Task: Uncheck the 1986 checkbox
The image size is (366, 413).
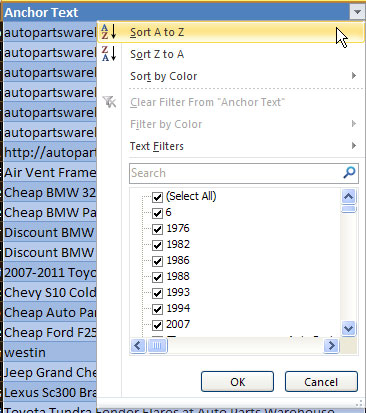Action: point(157,261)
